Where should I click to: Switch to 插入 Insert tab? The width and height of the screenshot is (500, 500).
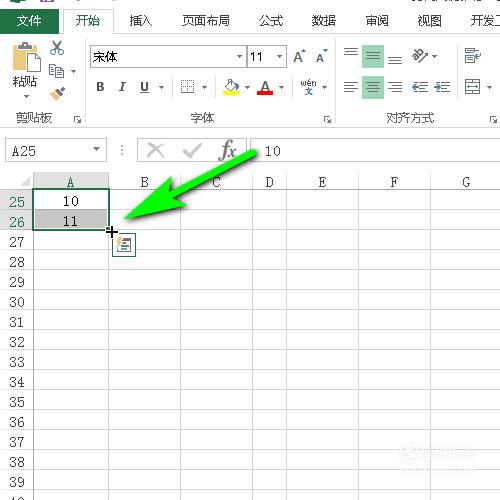(141, 21)
